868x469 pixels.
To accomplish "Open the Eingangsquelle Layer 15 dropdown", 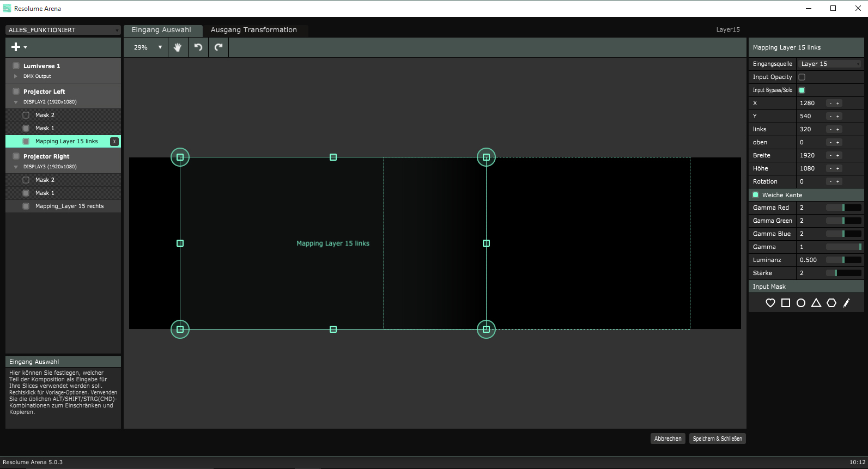I will click(830, 64).
